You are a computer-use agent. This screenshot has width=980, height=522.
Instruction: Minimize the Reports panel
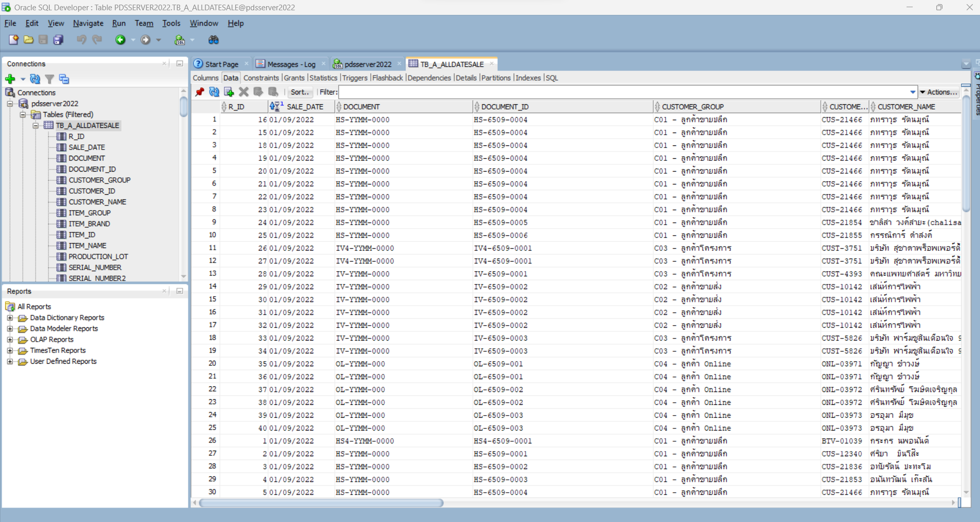pyautogui.click(x=180, y=291)
